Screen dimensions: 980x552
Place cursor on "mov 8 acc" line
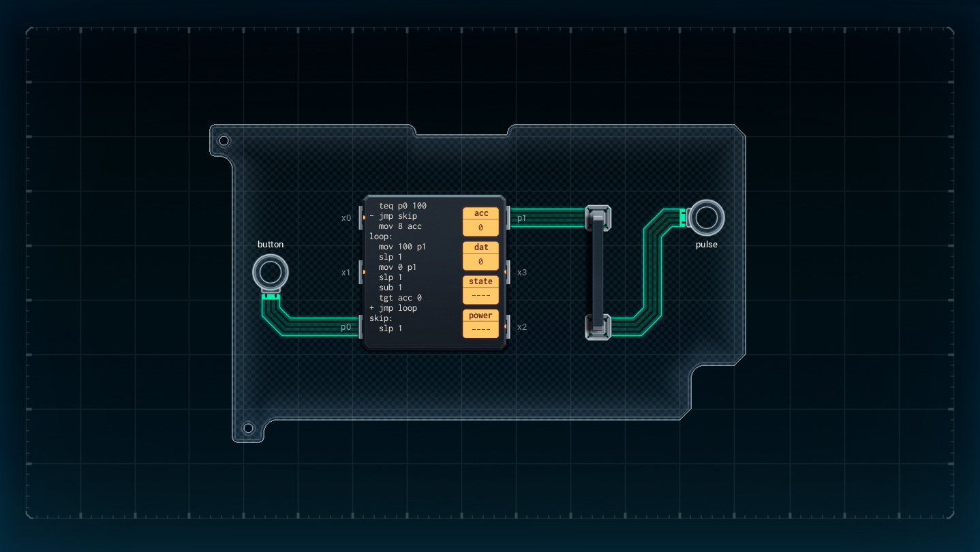[400, 226]
